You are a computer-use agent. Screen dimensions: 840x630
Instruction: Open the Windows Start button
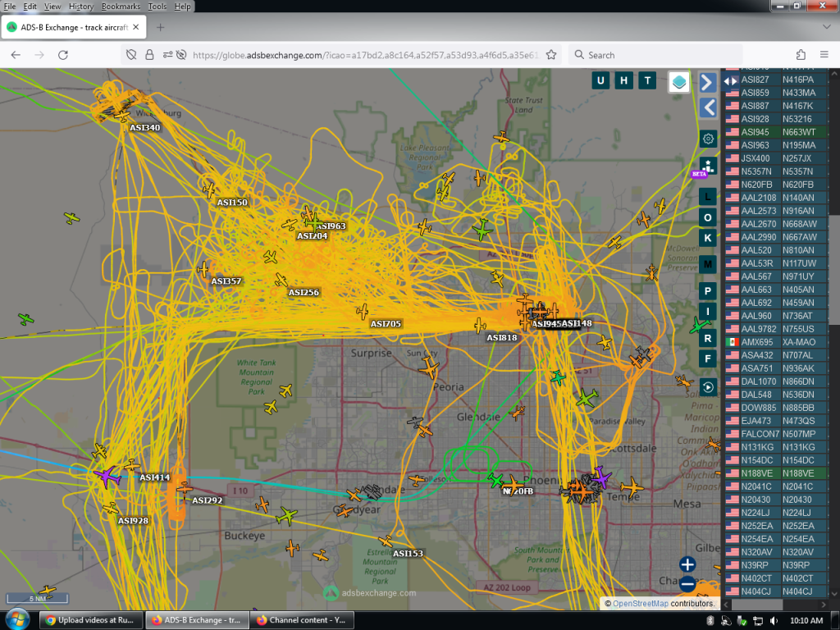coord(16,620)
